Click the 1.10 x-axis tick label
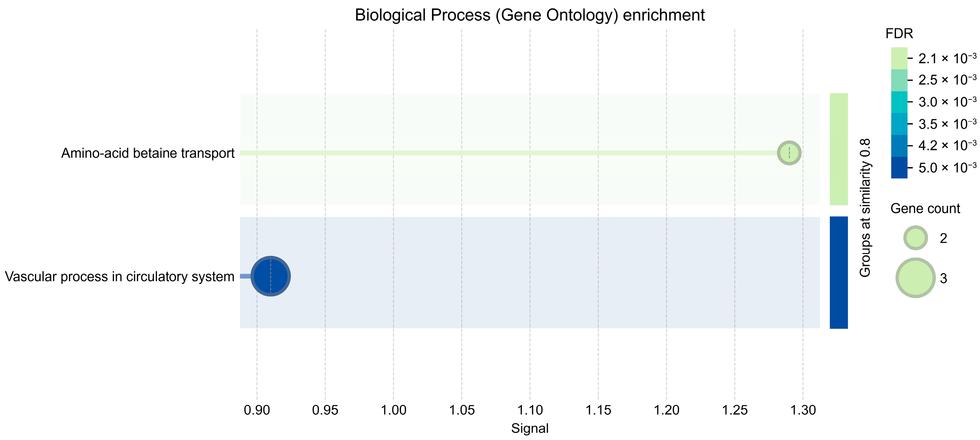The height and width of the screenshot is (440, 980). [x=530, y=410]
